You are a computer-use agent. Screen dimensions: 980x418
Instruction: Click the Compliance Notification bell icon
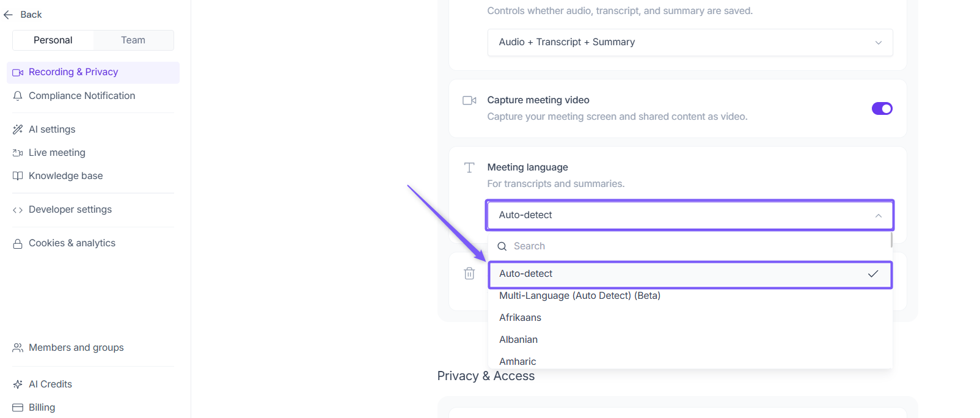pos(18,96)
